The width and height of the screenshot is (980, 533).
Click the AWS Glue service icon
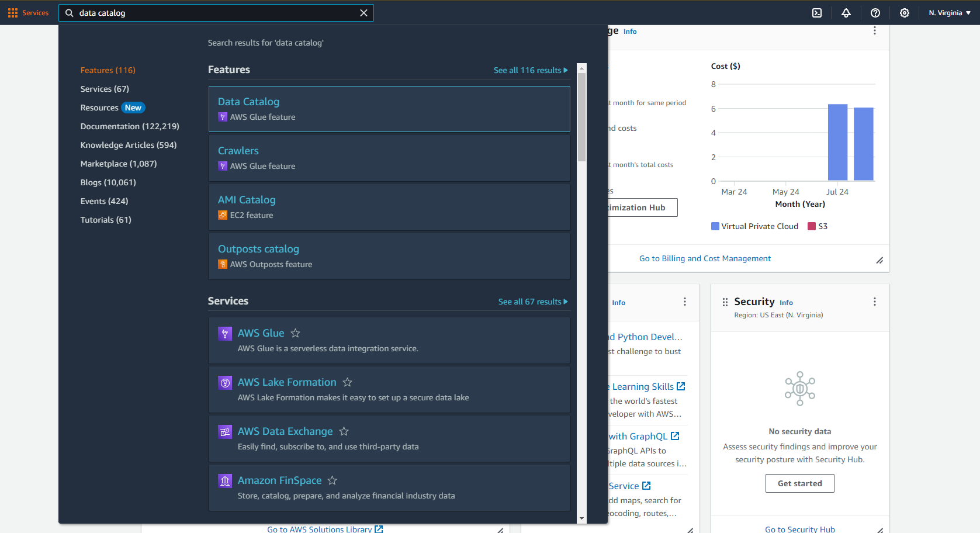pos(225,333)
